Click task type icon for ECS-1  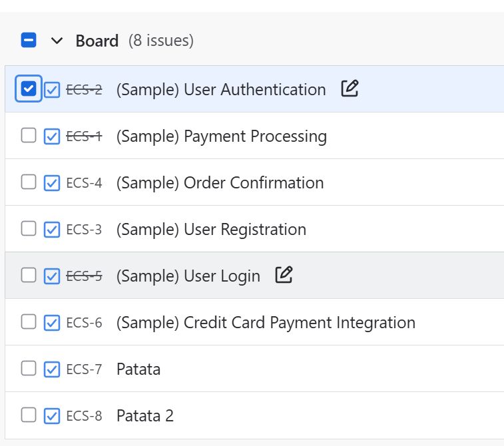(x=52, y=136)
